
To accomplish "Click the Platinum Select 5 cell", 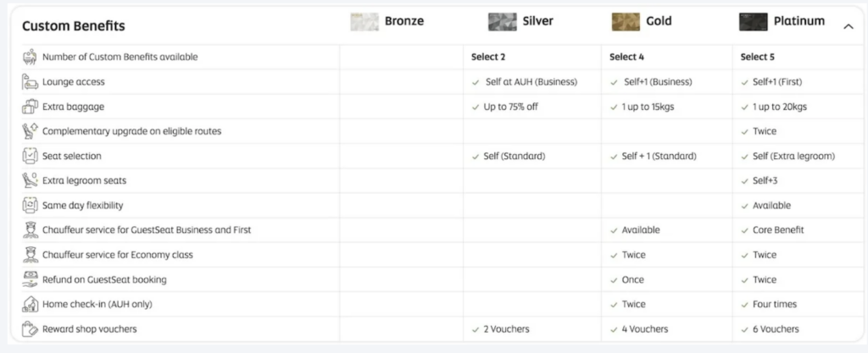I will pos(758,58).
